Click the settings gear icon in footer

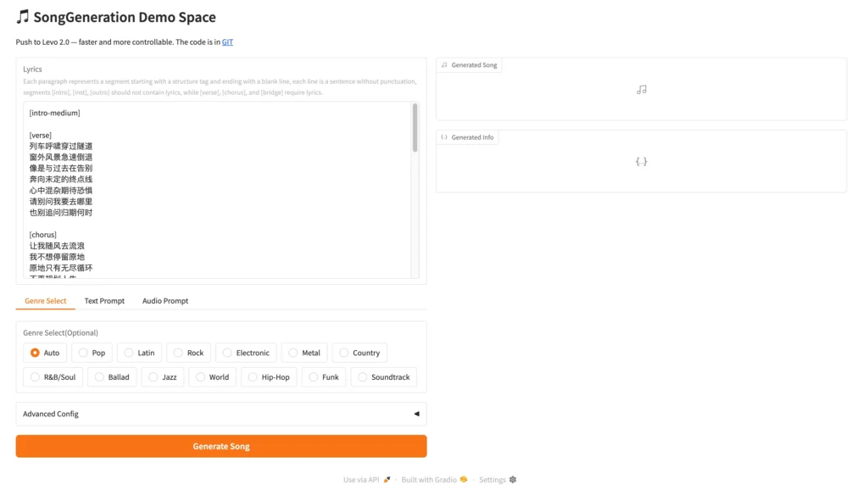tap(513, 480)
